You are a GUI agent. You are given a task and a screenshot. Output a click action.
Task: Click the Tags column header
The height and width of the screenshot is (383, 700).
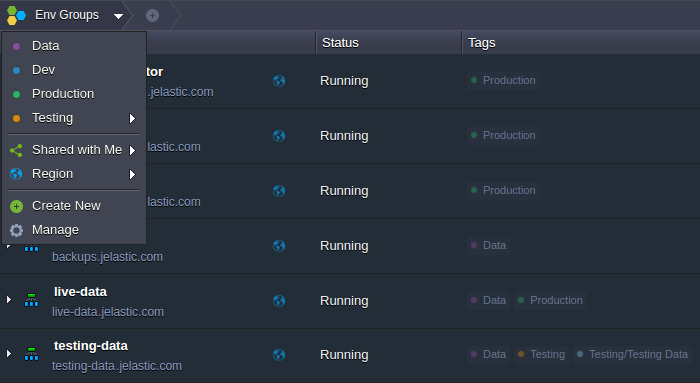tap(581, 43)
